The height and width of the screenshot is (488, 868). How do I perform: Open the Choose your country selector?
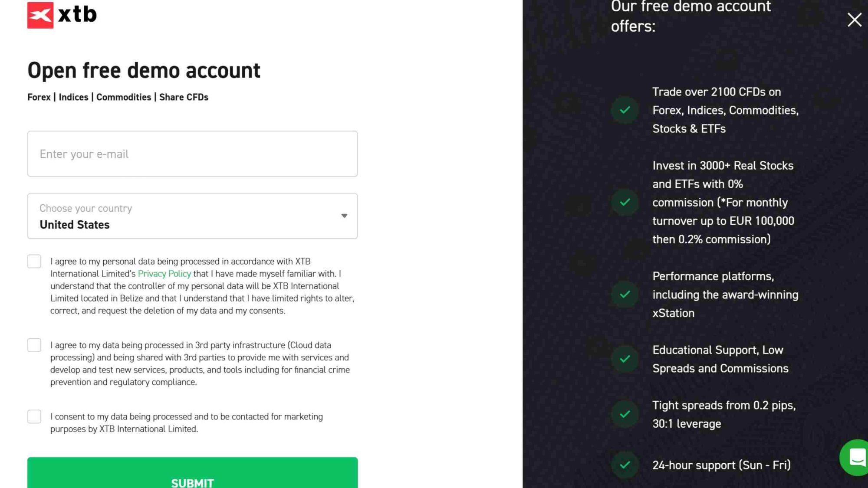(192, 216)
